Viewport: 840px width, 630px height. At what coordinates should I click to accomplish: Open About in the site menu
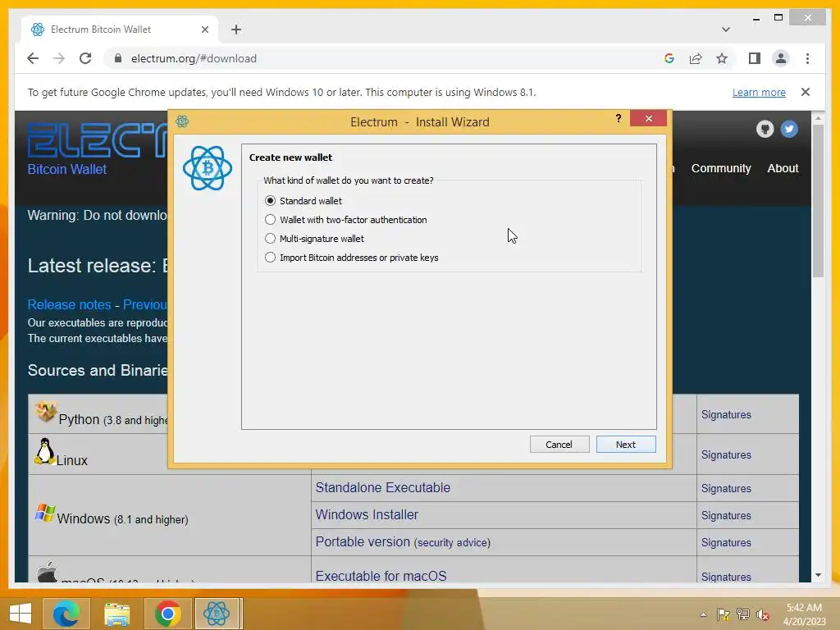(783, 168)
